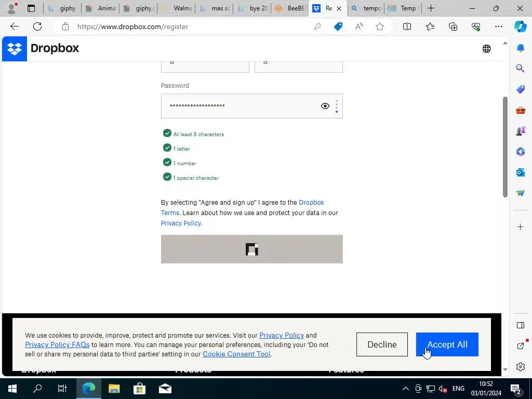The height and width of the screenshot is (399, 532).
Task: Click the last name input field
Action: click(299, 67)
